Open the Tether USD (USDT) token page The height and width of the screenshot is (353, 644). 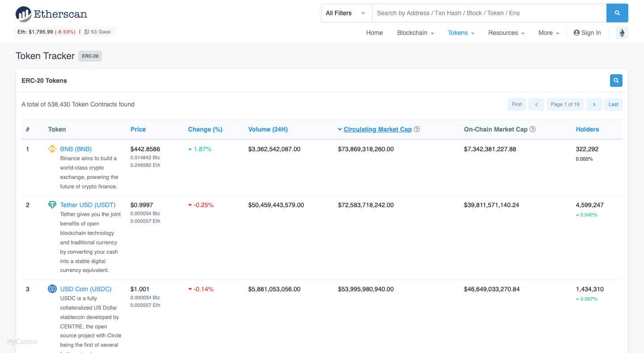pos(88,205)
